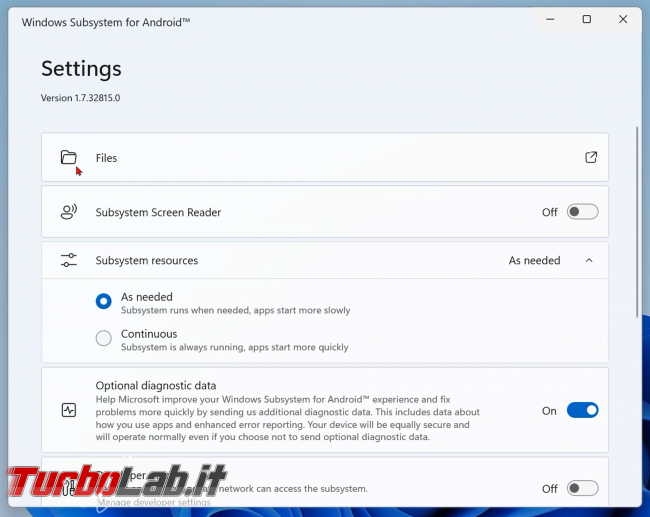
Task: Maximize the Windows Subsystem for Android window
Action: click(587, 19)
